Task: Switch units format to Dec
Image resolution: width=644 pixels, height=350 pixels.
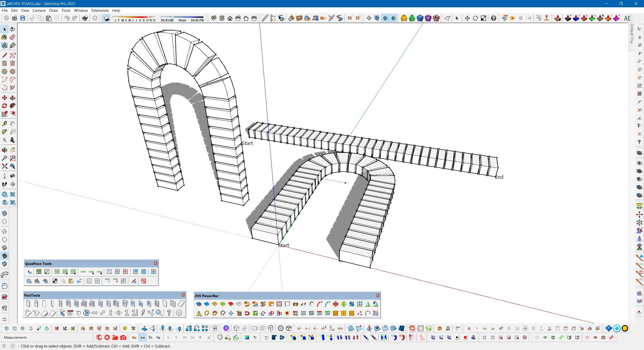Action: point(134,337)
